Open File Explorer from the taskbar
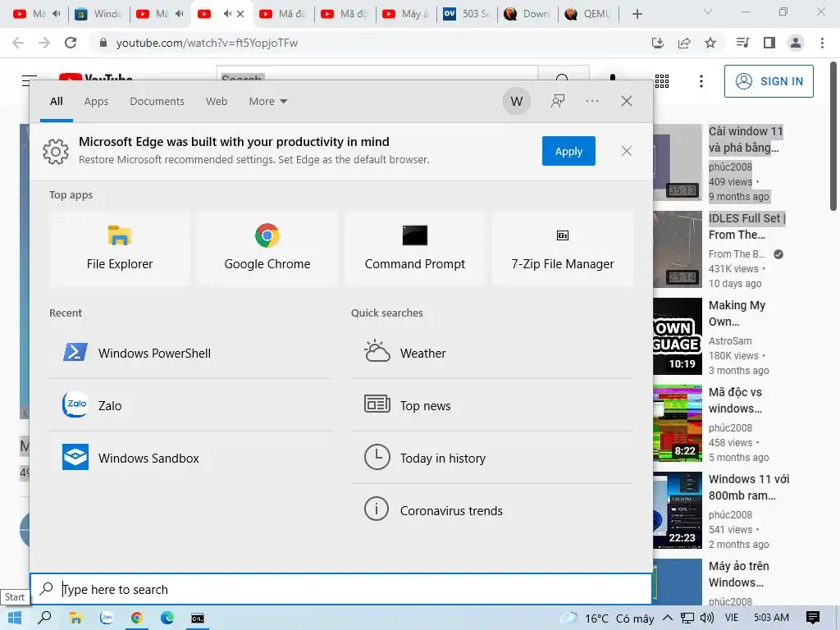Screen dimensions: 840x630 coord(75,618)
